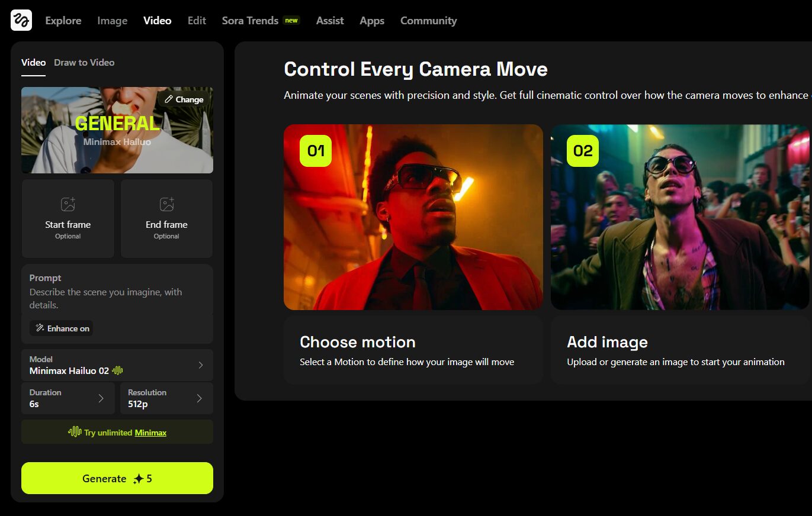Click the sparkle credits icon on Generate

(x=139, y=479)
